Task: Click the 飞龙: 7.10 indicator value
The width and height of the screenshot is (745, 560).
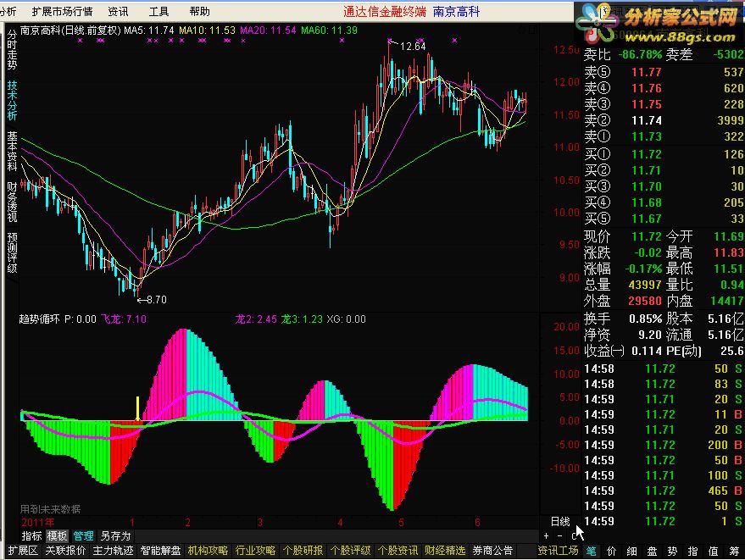Action: (124, 319)
